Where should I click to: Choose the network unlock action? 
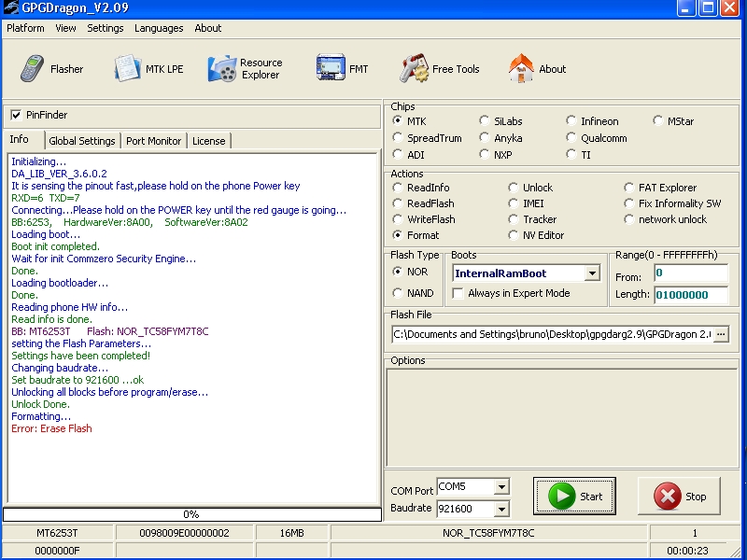pyautogui.click(x=628, y=219)
